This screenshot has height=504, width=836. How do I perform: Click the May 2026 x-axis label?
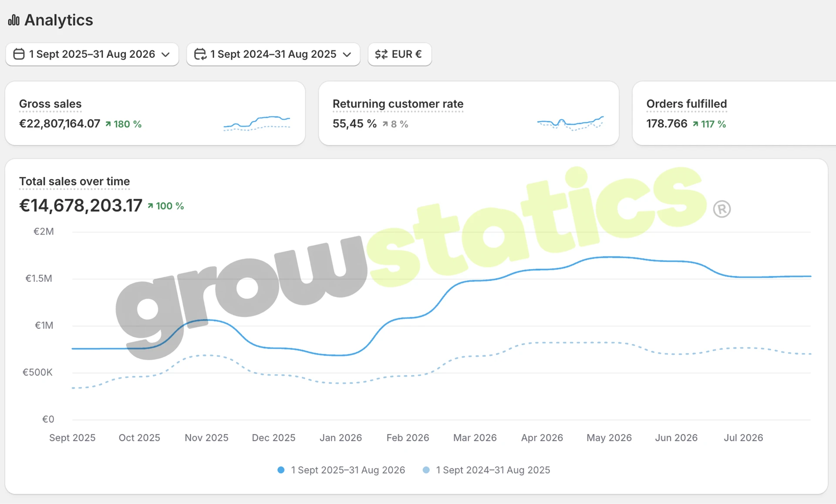609,437
